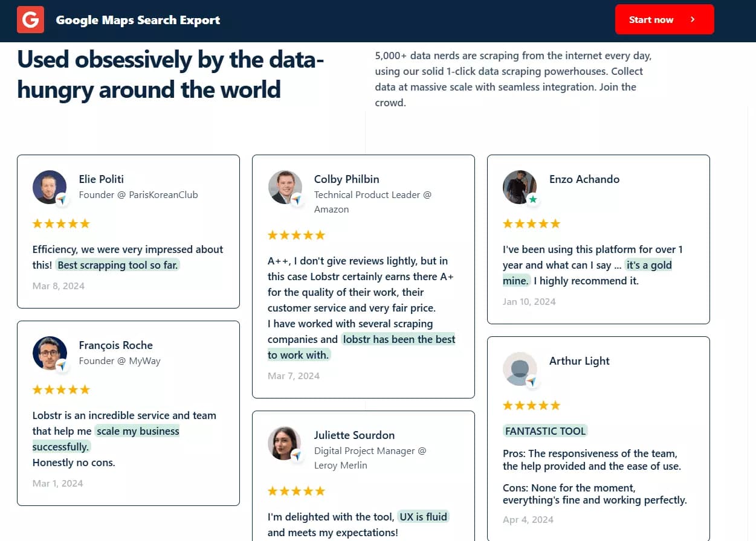The image size is (756, 541).
Task: Click the "5,000+ data nerds" intro paragraph
Action: [514, 79]
